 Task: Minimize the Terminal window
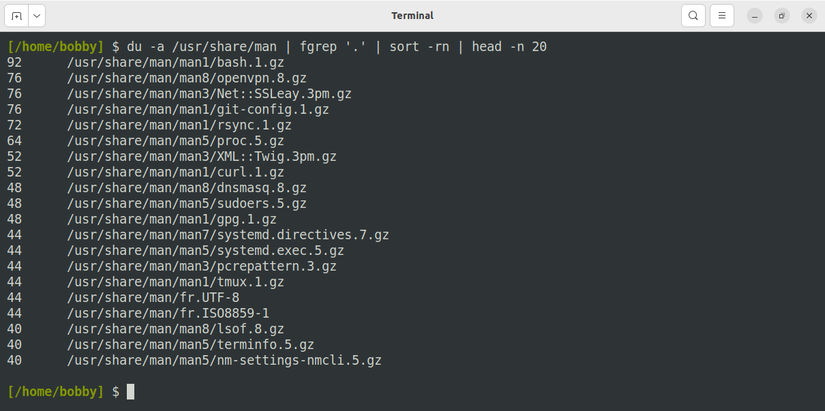coord(755,16)
